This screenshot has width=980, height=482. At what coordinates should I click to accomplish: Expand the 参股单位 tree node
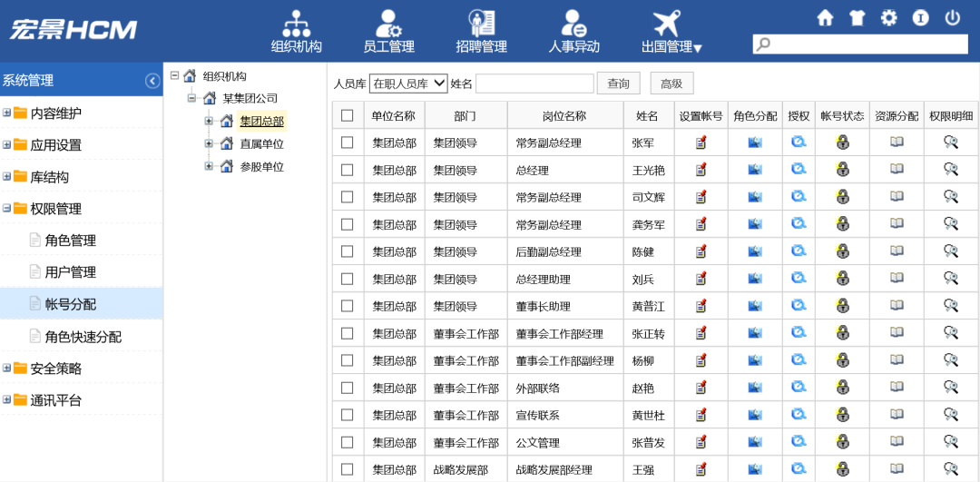coord(210,166)
